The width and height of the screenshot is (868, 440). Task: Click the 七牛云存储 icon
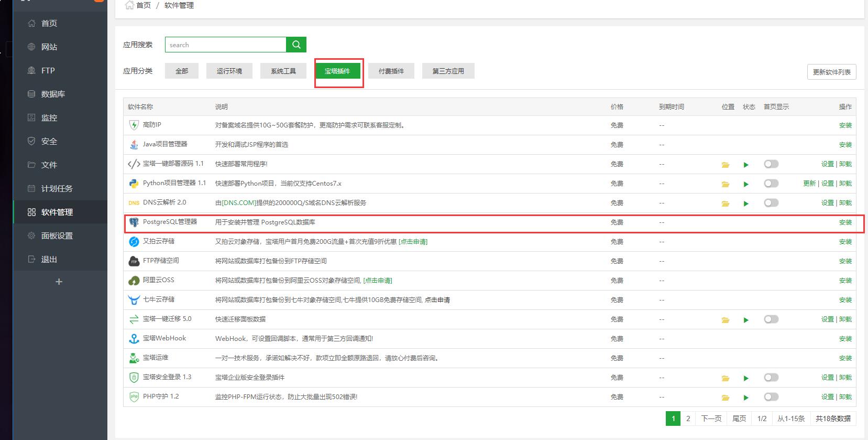pos(134,300)
